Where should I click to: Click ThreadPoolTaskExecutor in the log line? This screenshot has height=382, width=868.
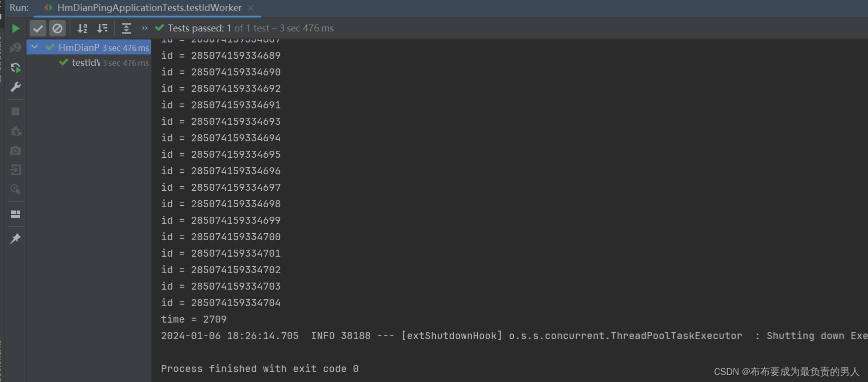[677, 336]
